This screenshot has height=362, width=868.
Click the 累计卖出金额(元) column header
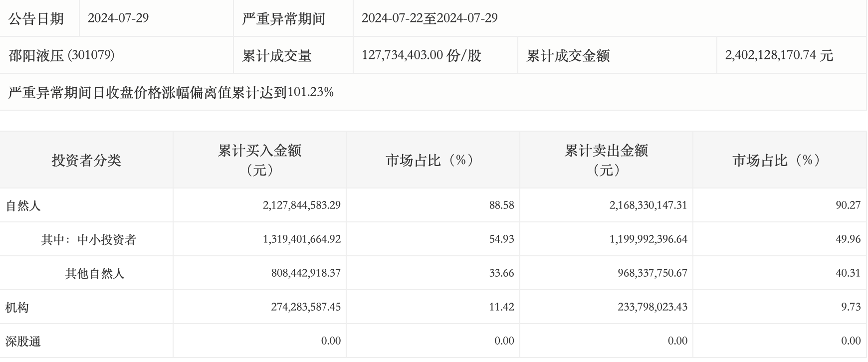606,160
